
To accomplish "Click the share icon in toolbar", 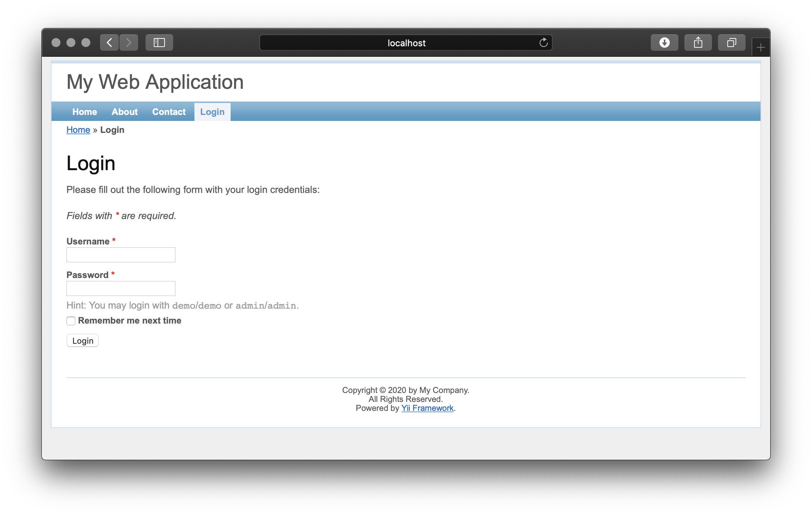I will click(698, 43).
